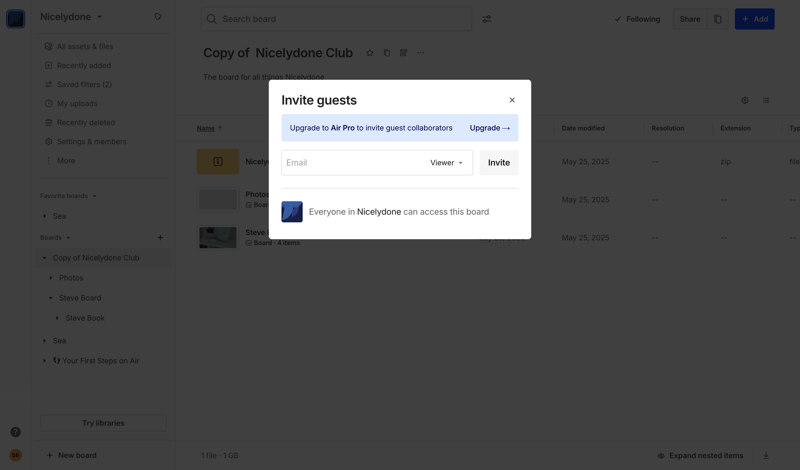Click the plus icon to add board

pyautogui.click(x=160, y=238)
